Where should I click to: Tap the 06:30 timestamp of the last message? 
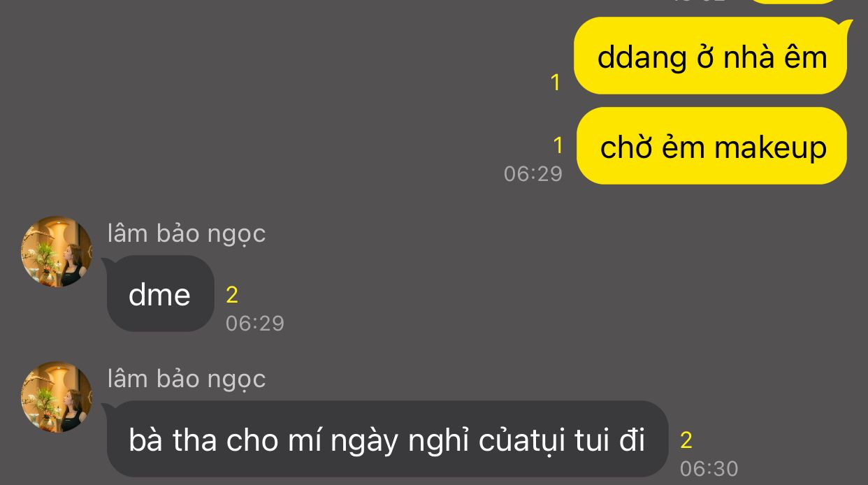(x=709, y=468)
